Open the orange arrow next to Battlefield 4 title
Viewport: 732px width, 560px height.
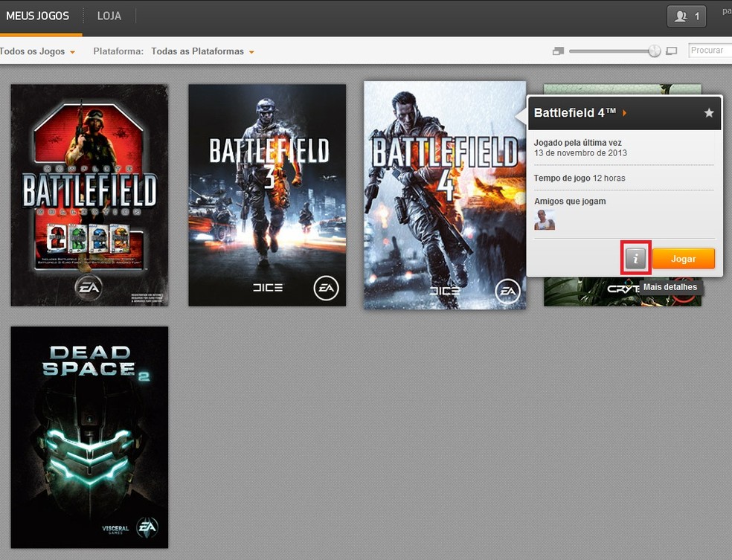[x=624, y=112]
